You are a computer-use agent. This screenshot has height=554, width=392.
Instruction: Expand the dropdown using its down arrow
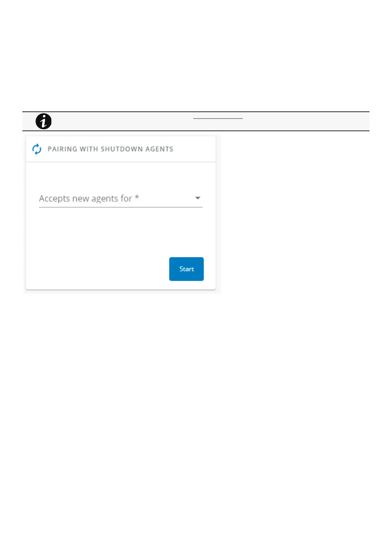[x=197, y=198]
